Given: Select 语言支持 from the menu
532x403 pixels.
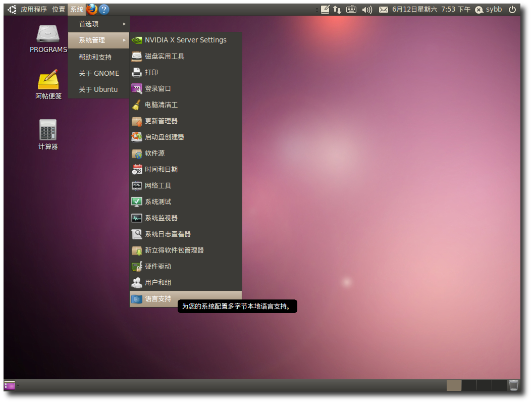Looking at the screenshot, I should pyautogui.click(x=158, y=298).
